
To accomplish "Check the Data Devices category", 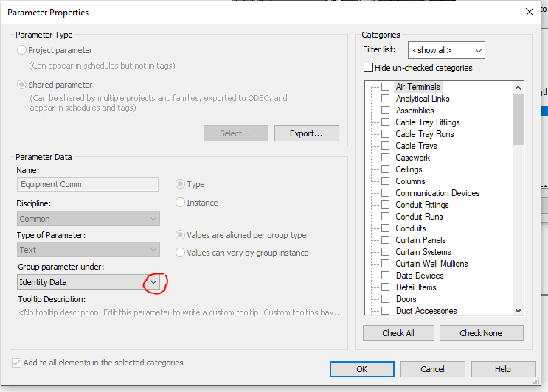I will click(385, 276).
